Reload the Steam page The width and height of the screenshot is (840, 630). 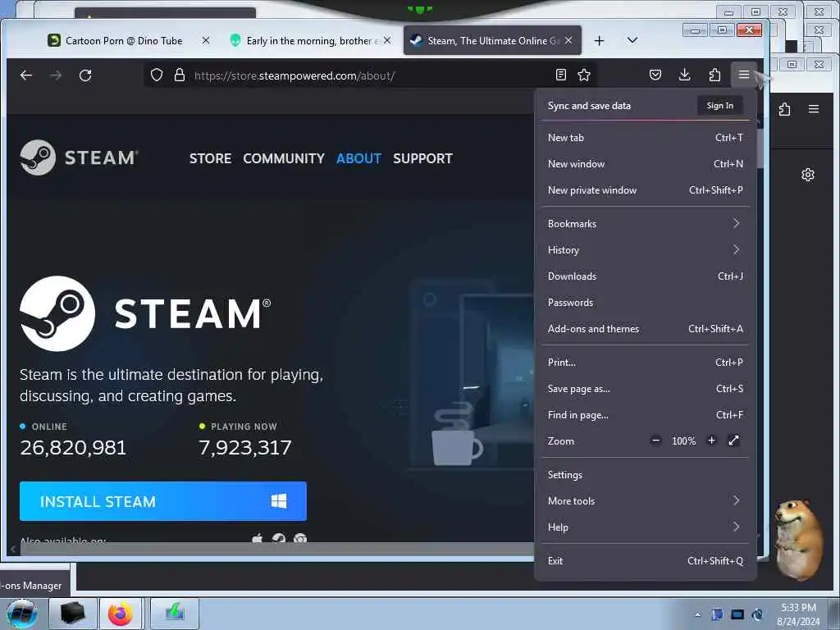click(x=85, y=75)
